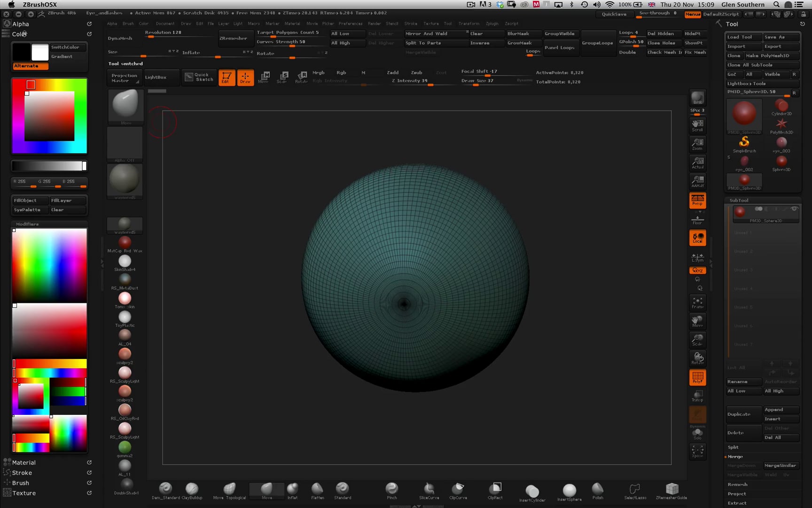The height and width of the screenshot is (508, 812).
Task: Open the Zplugin menu
Action: (492, 24)
